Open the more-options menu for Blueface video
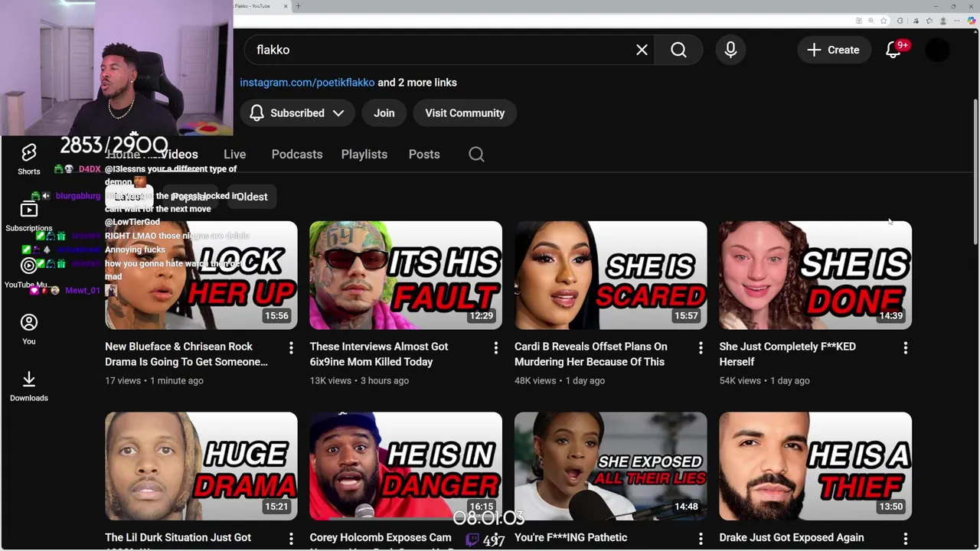 coord(291,348)
